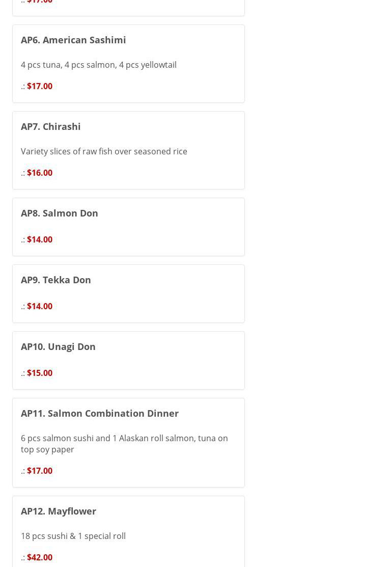Open the AP10. Unagi Don item
Screen dimensions: 392x567
click(58, 346)
